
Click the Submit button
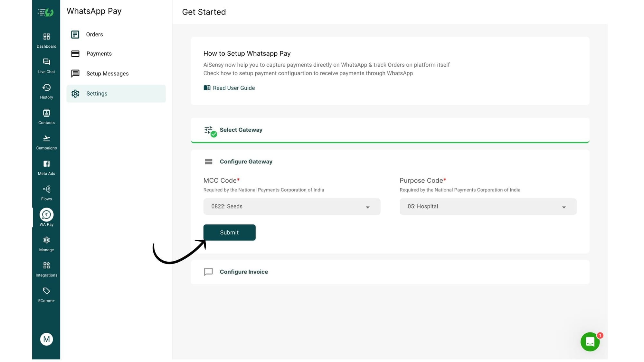229,232
